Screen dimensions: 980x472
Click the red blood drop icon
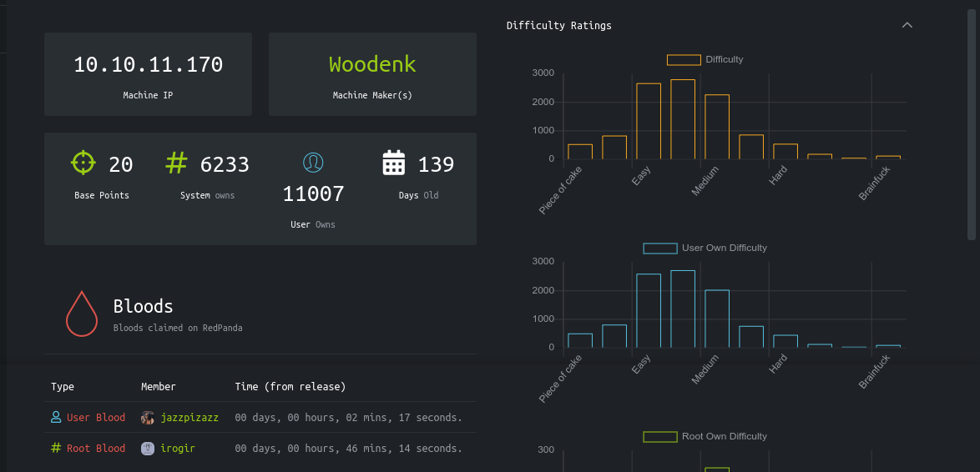(82, 314)
